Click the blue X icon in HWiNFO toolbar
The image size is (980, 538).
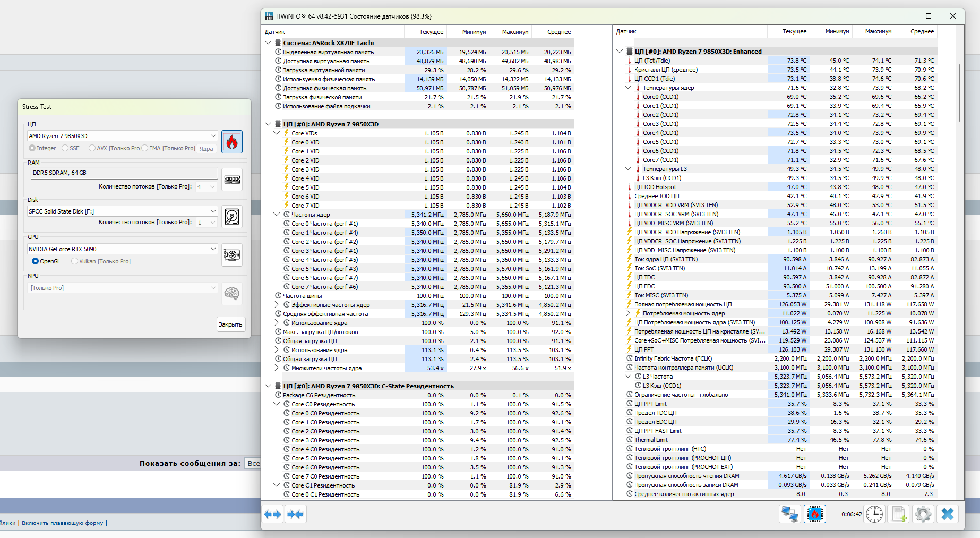coord(948,514)
